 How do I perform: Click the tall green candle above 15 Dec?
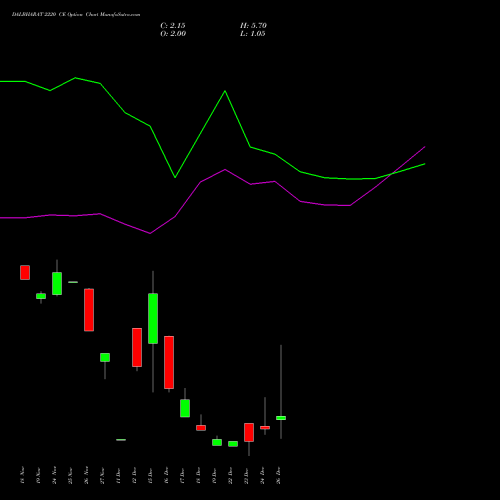(x=153, y=318)
